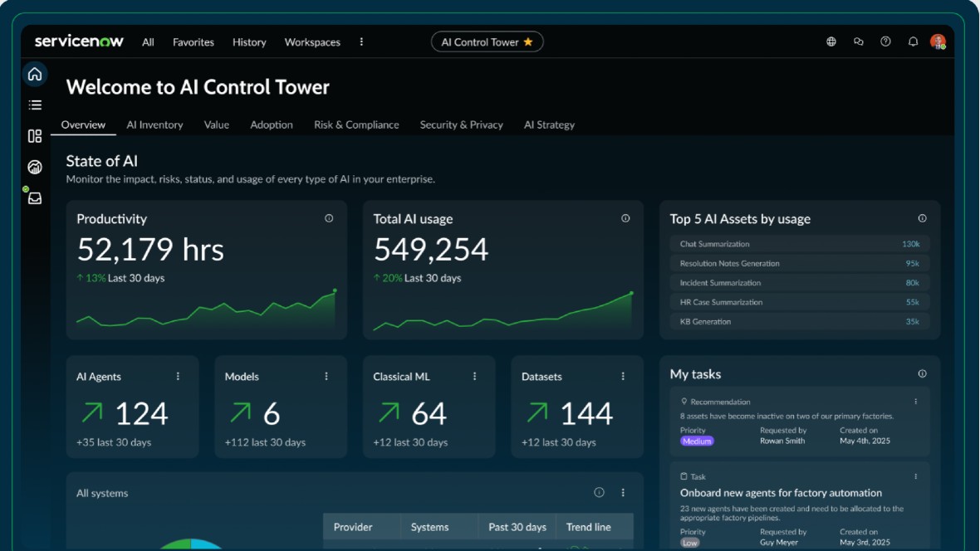
Task: Select the AI Inventory tab
Action: click(x=154, y=124)
